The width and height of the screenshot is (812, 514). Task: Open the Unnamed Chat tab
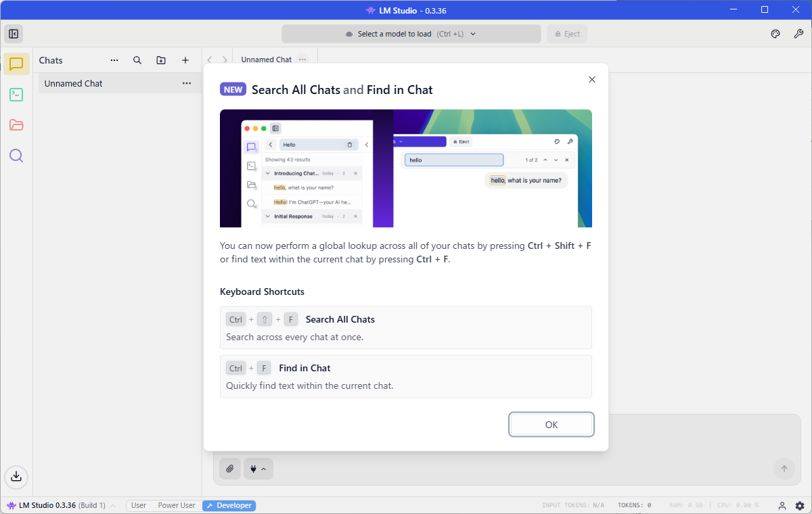(x=266, y=60)
